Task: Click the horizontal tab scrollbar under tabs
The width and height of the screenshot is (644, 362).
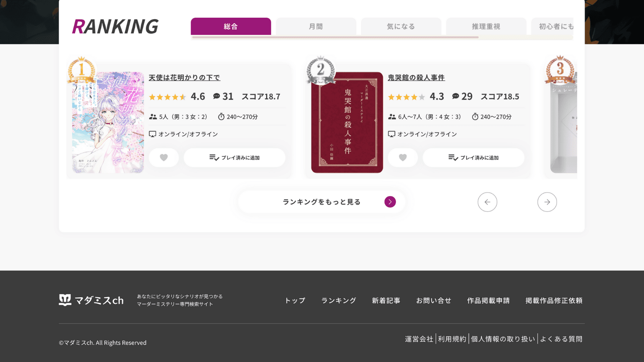Action: 335,37
